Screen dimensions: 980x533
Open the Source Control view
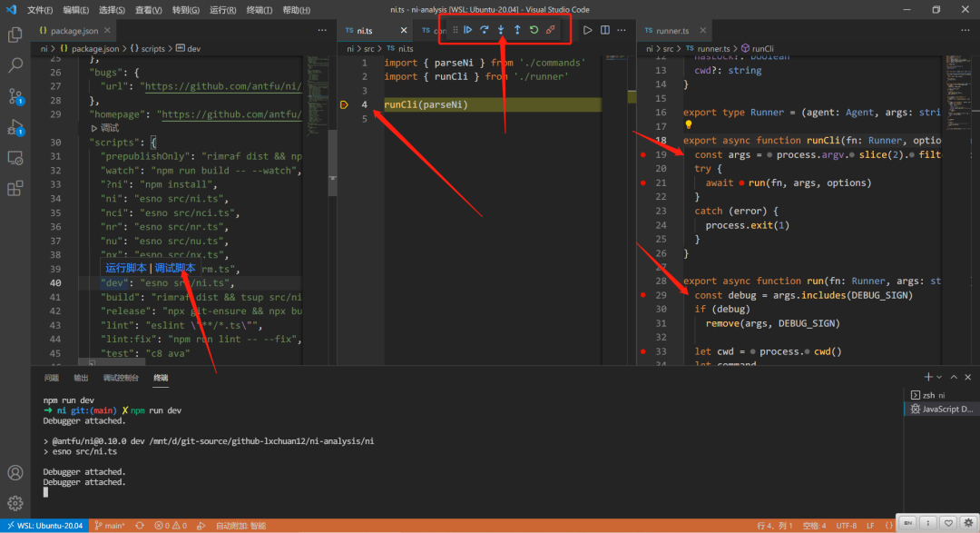pyautogui.click(x=15, y=96)
